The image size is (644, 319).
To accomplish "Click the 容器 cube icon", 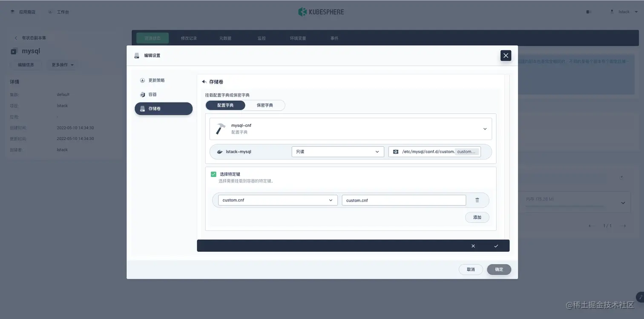I will click(143, 94).
